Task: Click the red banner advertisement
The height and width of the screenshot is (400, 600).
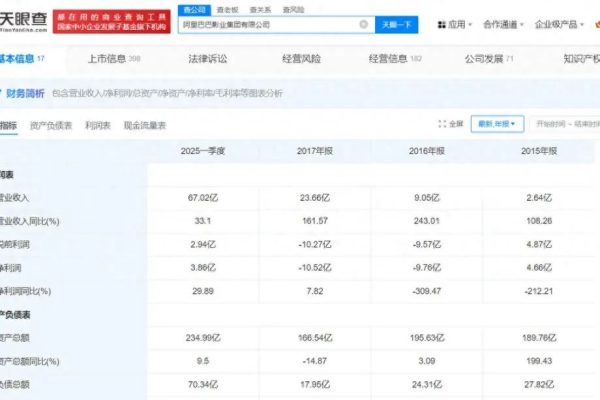Action: (112, 21)
